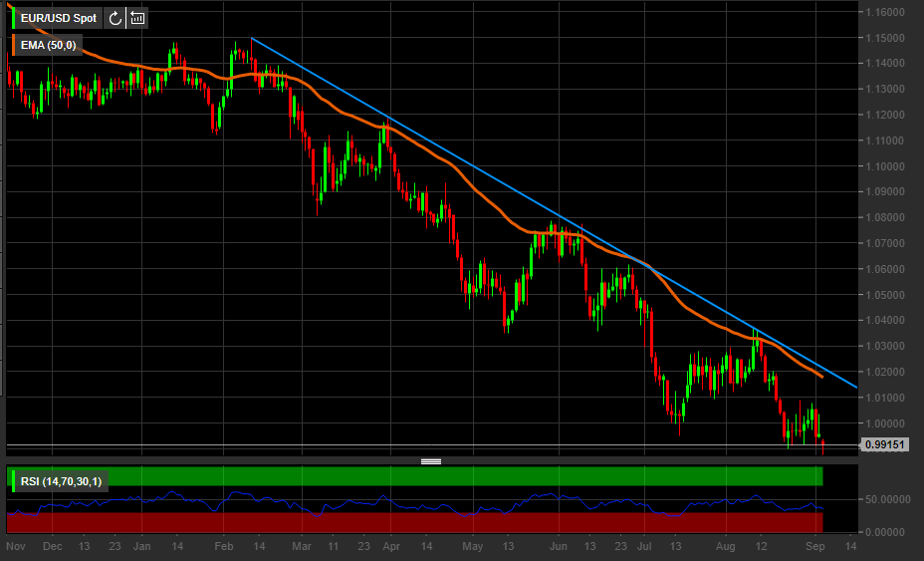Click the current price tag 0.99151
This screenshot has height=561, width=924.
(884, 444)
